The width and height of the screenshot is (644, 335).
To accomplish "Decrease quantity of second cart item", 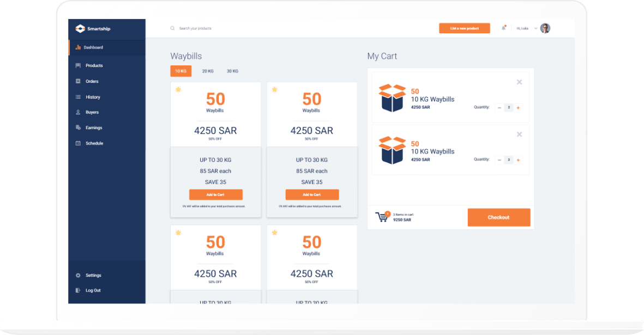I will coord(499,160).
